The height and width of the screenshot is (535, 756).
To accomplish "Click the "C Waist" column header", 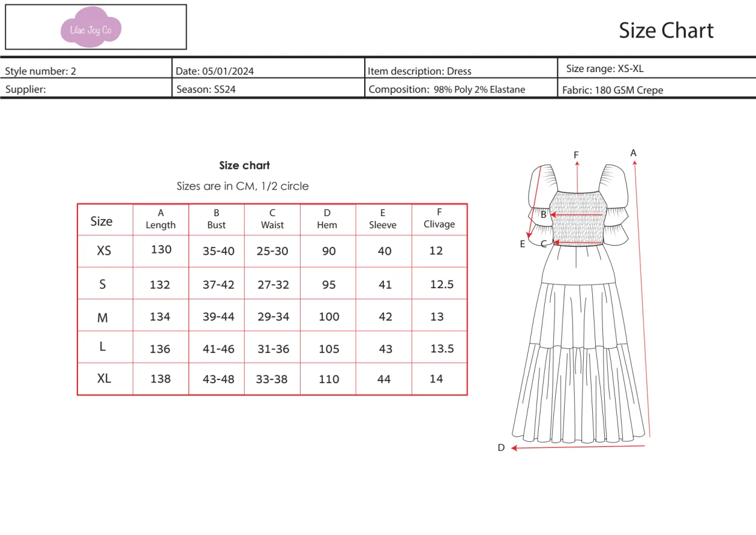I will click(x=272, y=219).
